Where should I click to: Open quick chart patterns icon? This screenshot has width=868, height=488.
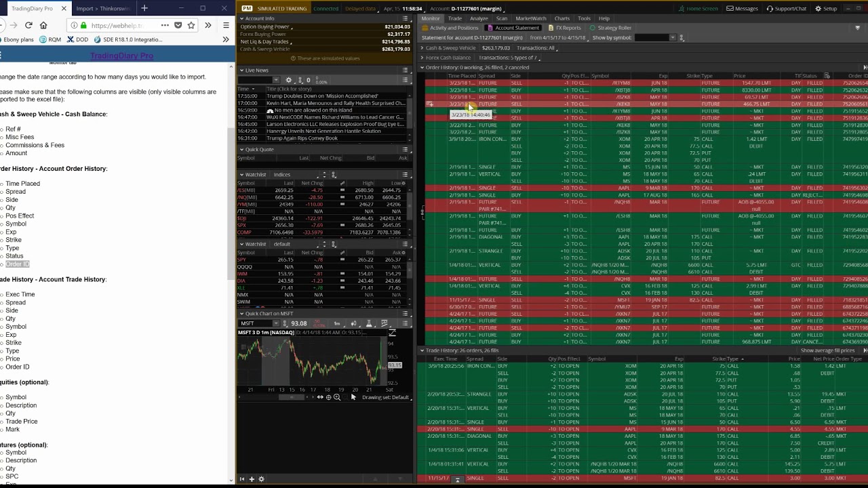pos(384,323)
